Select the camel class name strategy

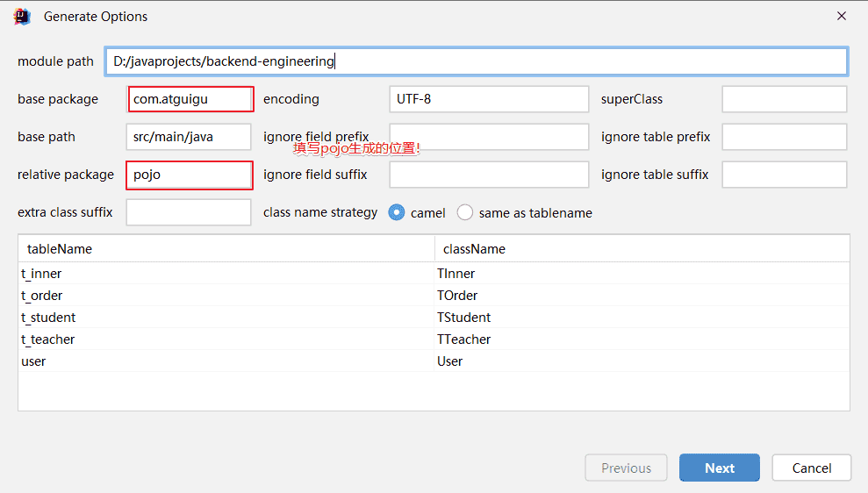click(398, 212)
